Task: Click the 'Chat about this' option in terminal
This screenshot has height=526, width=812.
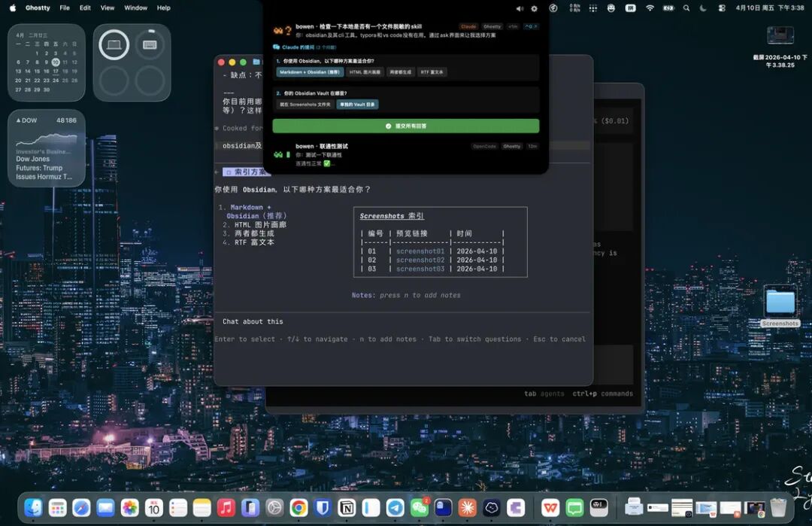Action: (253, 322)
